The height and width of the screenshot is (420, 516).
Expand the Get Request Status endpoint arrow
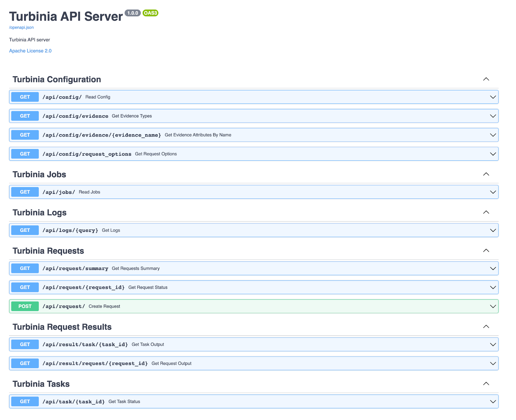coord(493,287)
